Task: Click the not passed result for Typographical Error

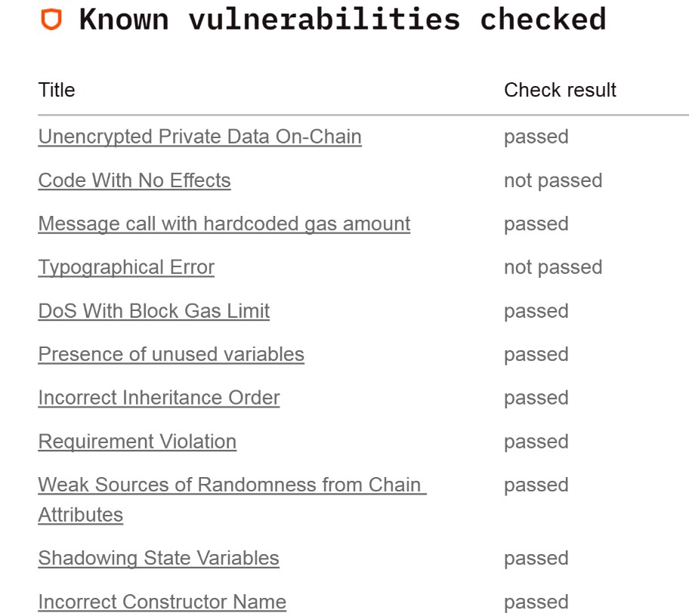Action: [553, 267]
